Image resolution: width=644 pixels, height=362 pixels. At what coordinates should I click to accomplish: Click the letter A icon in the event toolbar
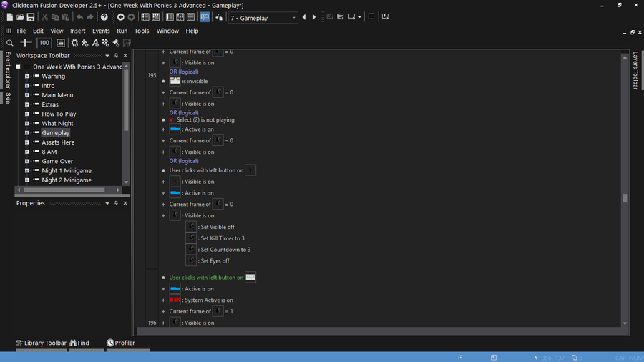click(95, 43)
